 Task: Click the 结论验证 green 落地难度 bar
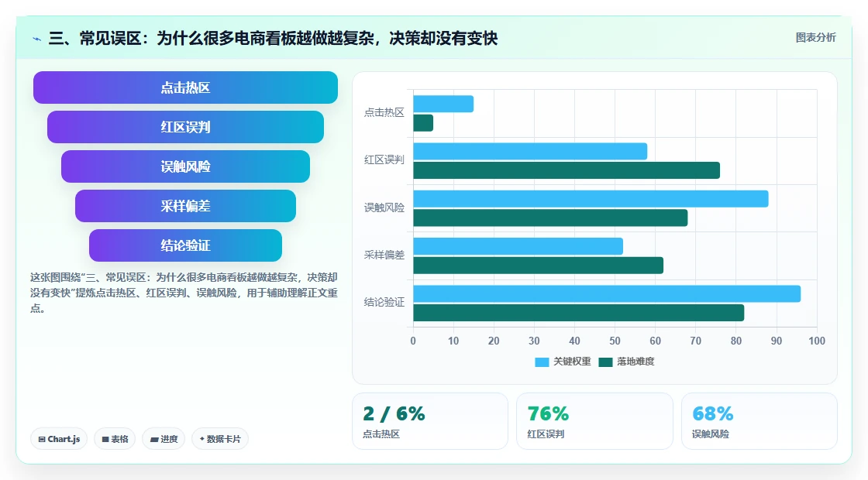(578, 313)
